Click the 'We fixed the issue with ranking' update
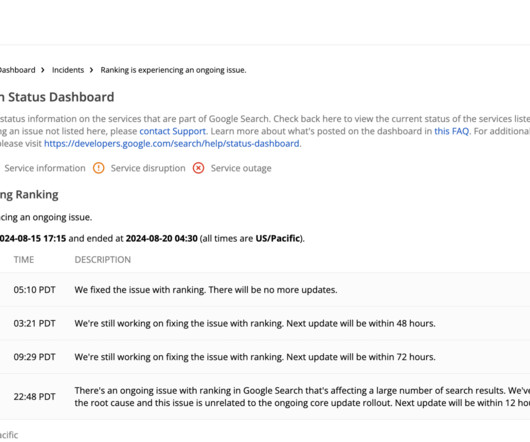This screenshot has height=442, width=530. pos(206,290)
